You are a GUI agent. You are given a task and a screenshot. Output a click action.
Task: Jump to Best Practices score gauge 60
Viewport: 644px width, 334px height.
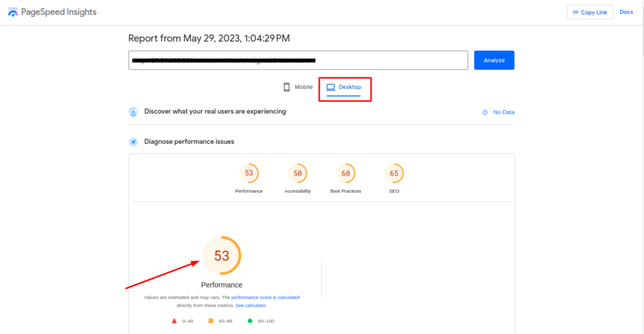click(346, 173)
